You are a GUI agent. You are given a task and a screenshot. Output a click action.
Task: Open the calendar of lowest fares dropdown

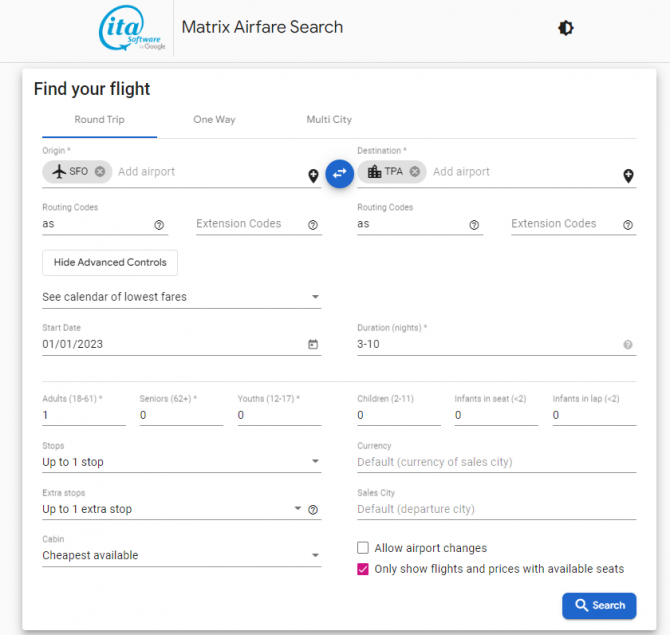182,297
